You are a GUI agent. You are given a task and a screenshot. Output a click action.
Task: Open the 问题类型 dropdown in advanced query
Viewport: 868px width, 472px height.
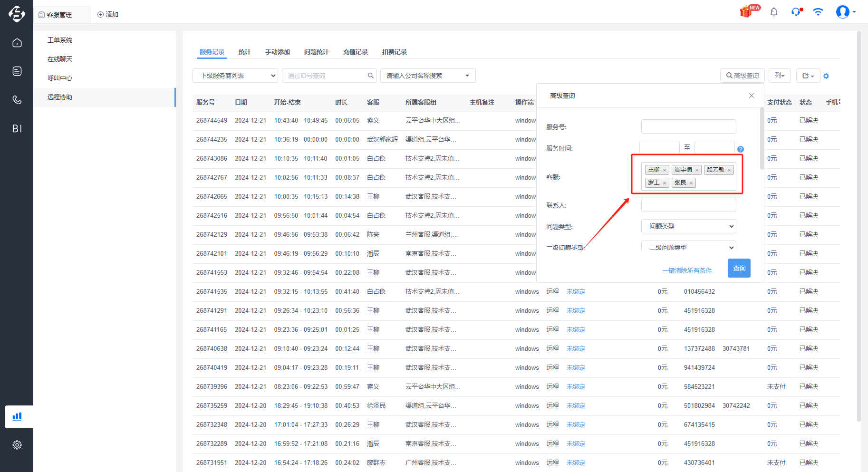coord(688,226)
